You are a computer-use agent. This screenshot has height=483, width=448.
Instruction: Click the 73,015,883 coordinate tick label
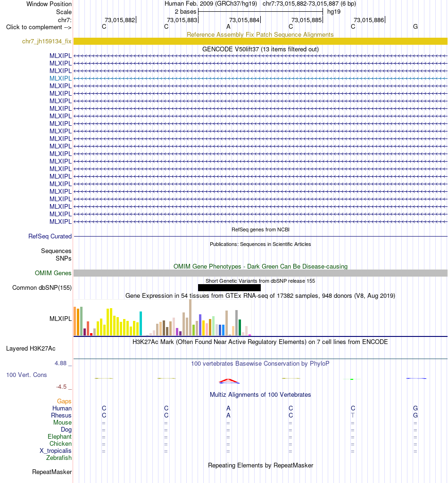(x=182, y=20)
